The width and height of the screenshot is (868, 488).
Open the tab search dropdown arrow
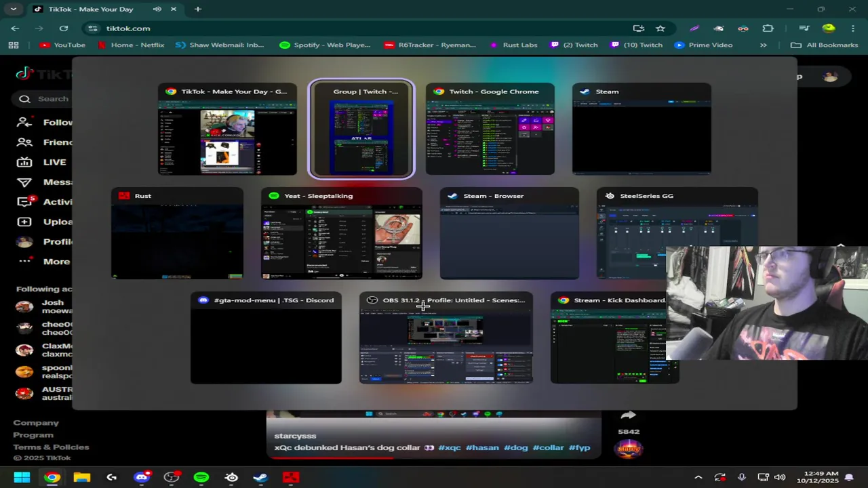(x=14, y=9)
